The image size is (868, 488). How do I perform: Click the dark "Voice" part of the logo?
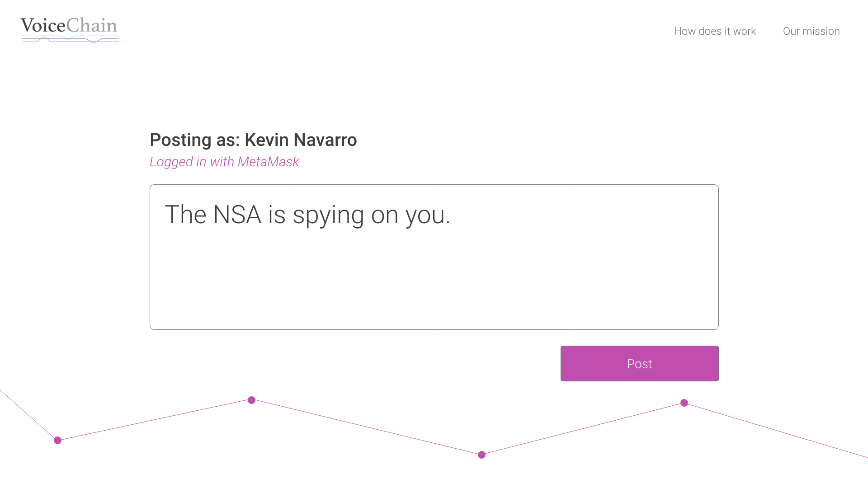tap(43, 25)
